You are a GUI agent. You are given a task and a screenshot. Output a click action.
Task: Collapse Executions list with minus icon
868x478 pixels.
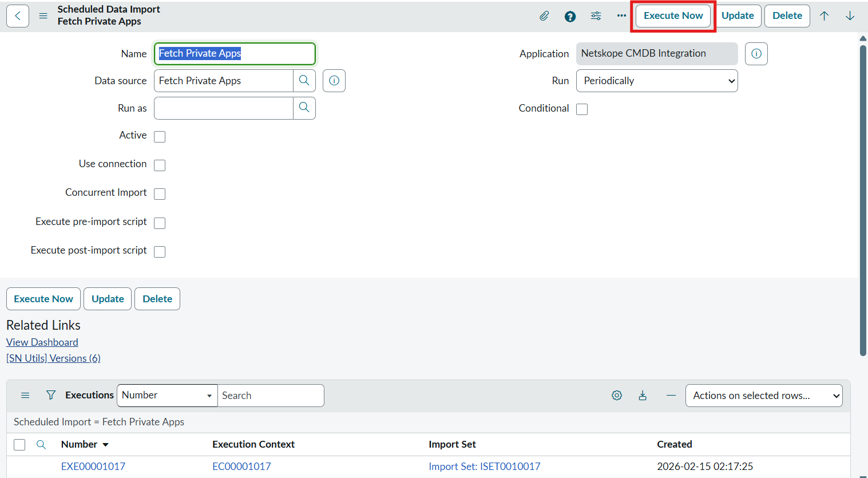(671, 396)
